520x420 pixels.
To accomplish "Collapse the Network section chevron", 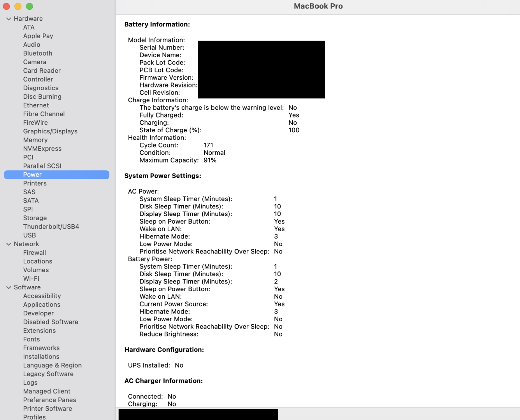I will pyautogui.click(x=9, y=244).
